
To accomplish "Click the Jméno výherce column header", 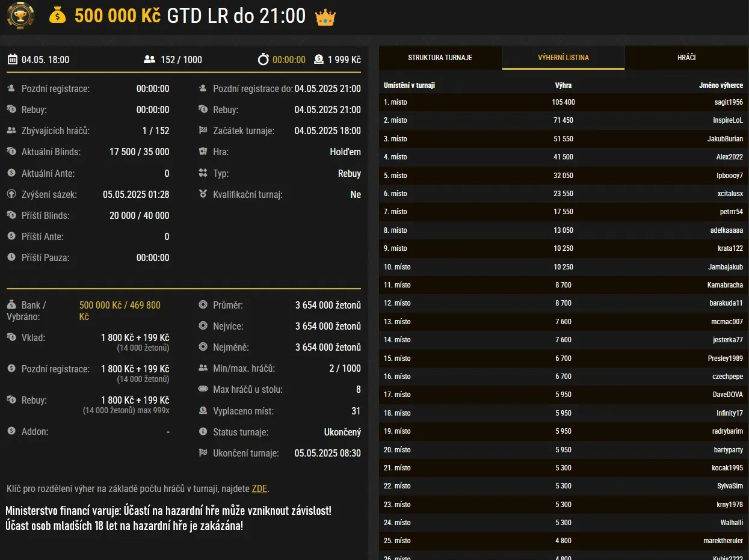I will [x=721, y=85].
